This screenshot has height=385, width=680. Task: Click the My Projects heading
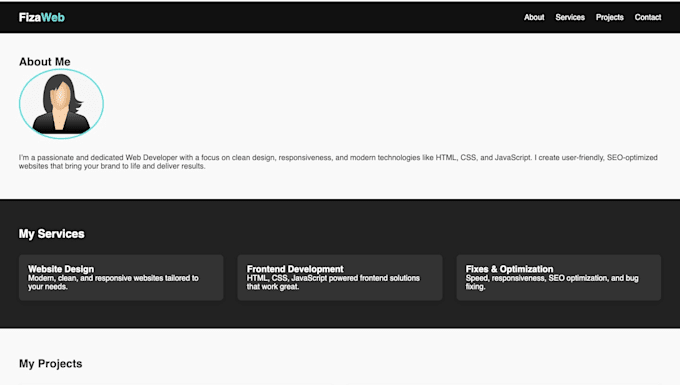[x=50, y=363]
